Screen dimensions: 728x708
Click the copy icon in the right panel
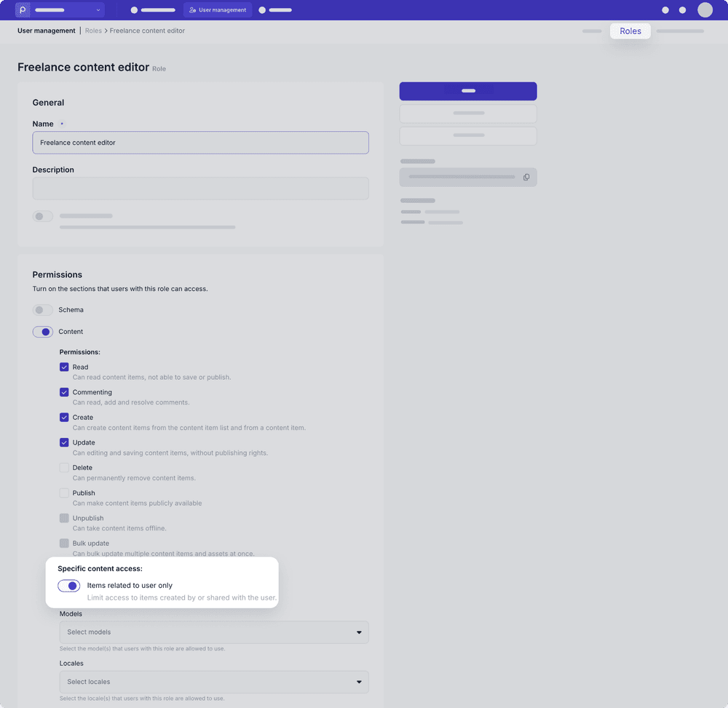526,177
